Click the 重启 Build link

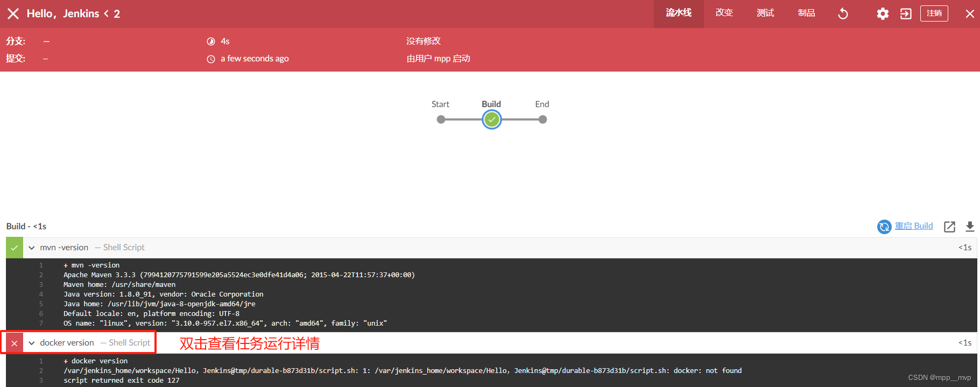tap(914, 226)
